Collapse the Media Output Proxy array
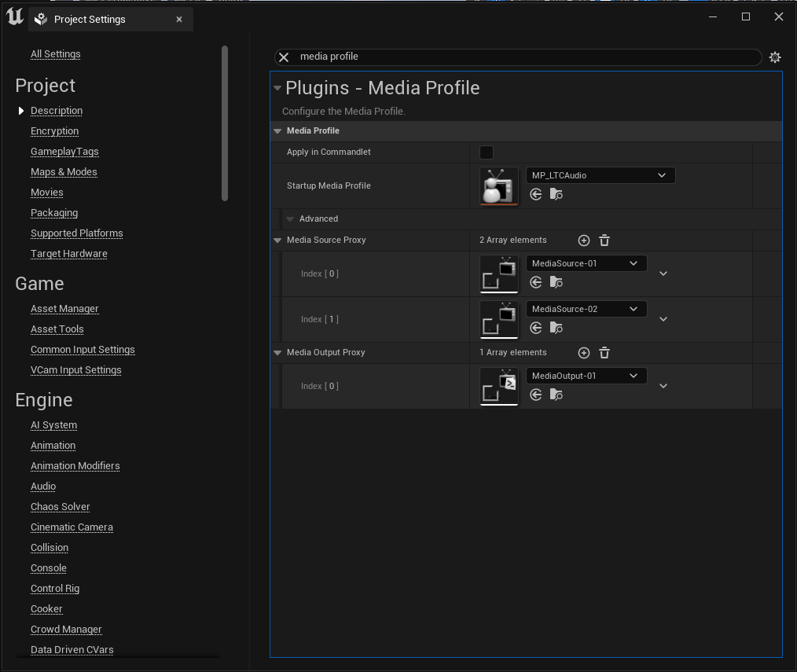 277,353
